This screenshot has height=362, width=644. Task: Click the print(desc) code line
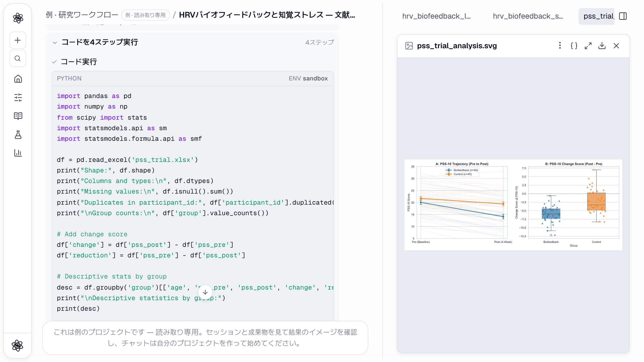[78, 309]
